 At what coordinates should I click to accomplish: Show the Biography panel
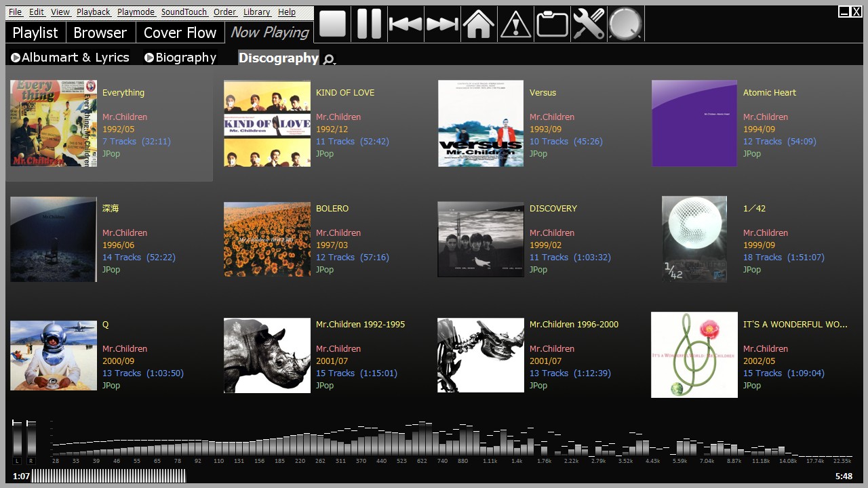click(x=180, y=58)
